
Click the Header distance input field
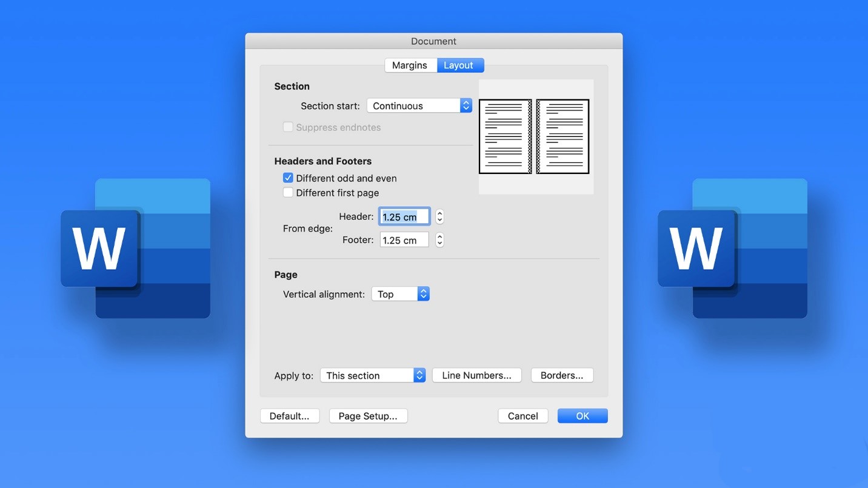click(x=404, y=216)
